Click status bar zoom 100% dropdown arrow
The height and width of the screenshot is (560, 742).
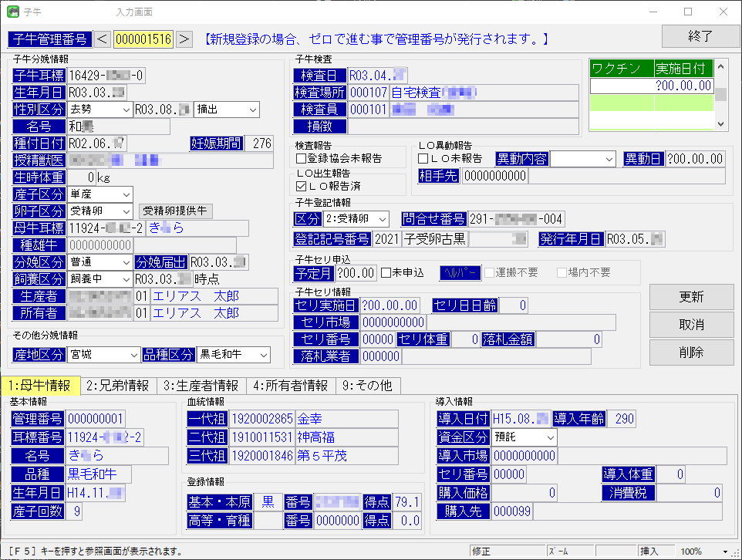coord(725,552)
